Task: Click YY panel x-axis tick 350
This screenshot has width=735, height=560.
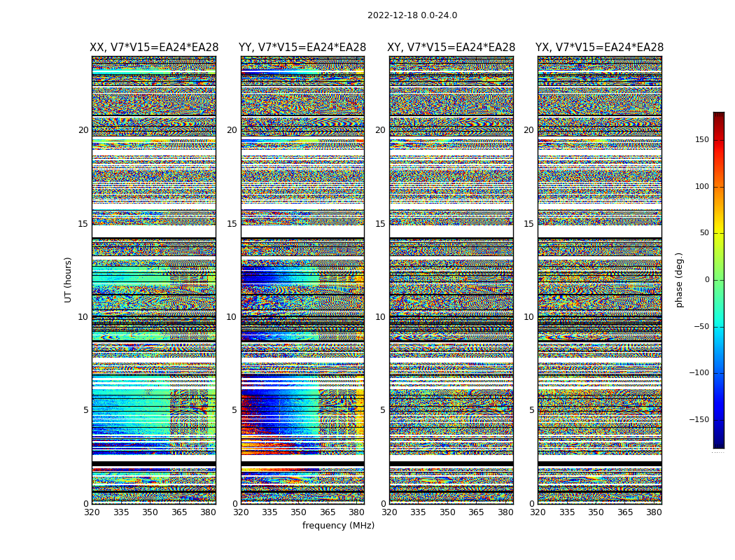Action: click(x=299, y=512)
